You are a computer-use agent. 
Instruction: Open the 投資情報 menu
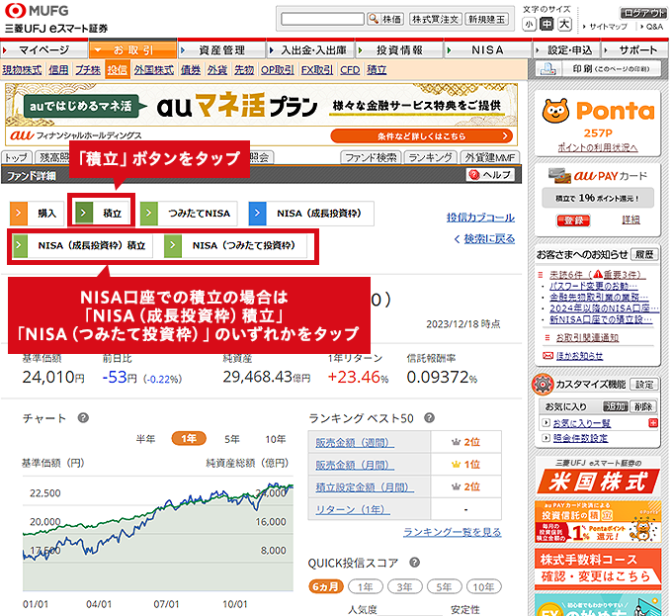point(399,50)
